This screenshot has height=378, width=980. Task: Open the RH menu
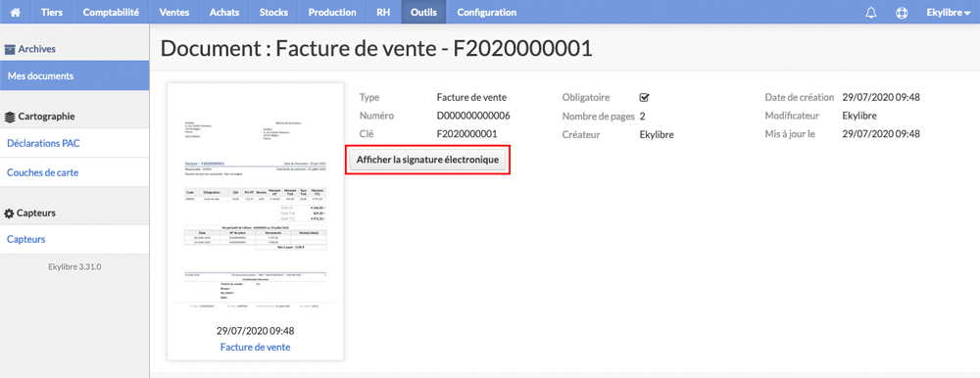384,12
